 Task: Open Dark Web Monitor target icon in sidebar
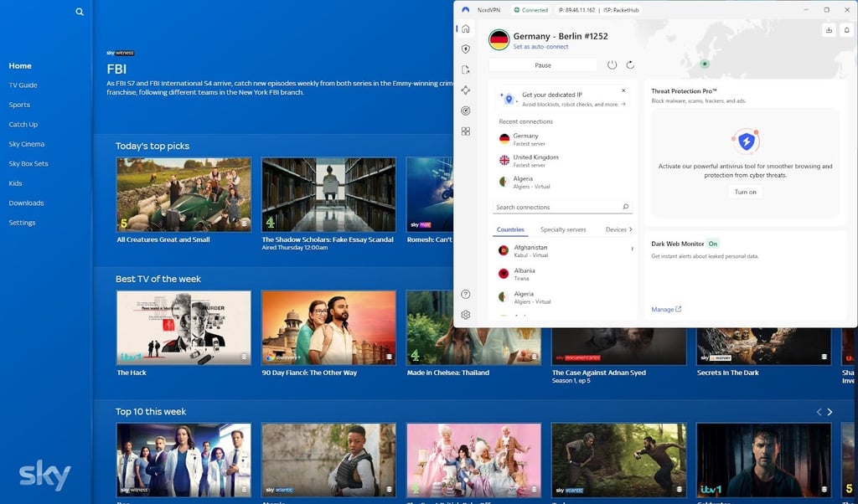coord(466,111)
